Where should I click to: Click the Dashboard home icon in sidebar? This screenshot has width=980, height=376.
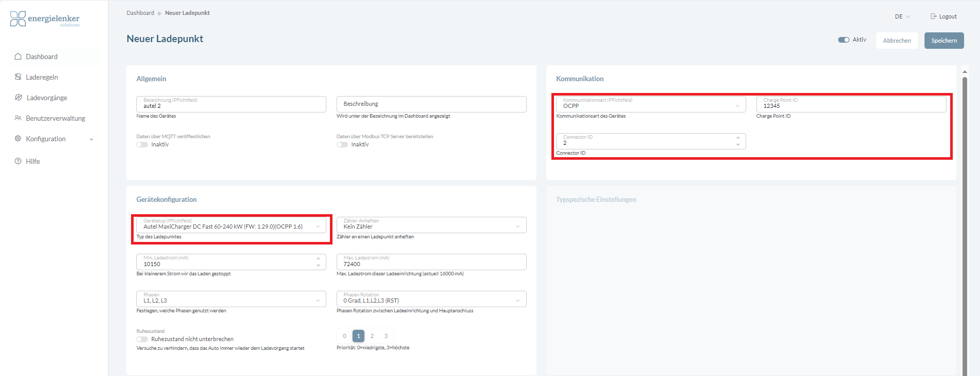coord(18,57)
